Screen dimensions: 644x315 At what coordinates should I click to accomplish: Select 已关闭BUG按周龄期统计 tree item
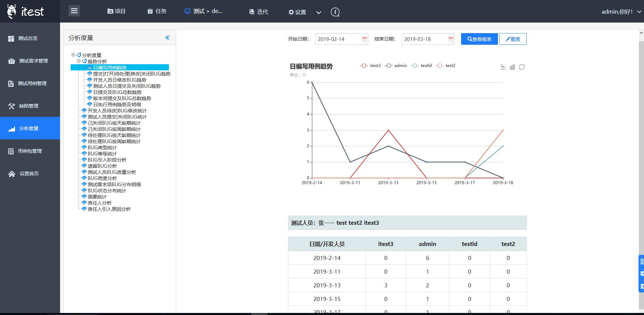pyautogui.click(x=114, y=129)
